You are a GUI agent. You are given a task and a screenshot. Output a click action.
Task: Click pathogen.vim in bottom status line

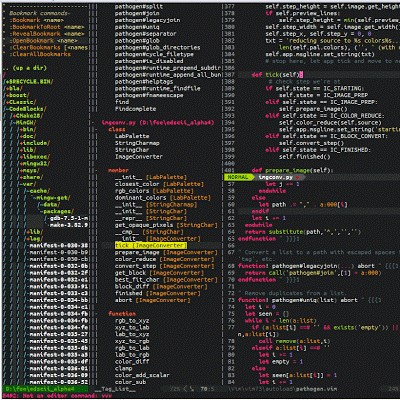point(316,389)
